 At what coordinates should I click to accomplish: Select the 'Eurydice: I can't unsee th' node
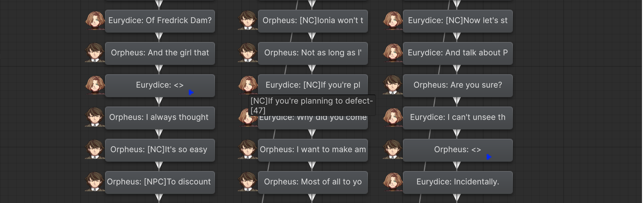[458, 118]
